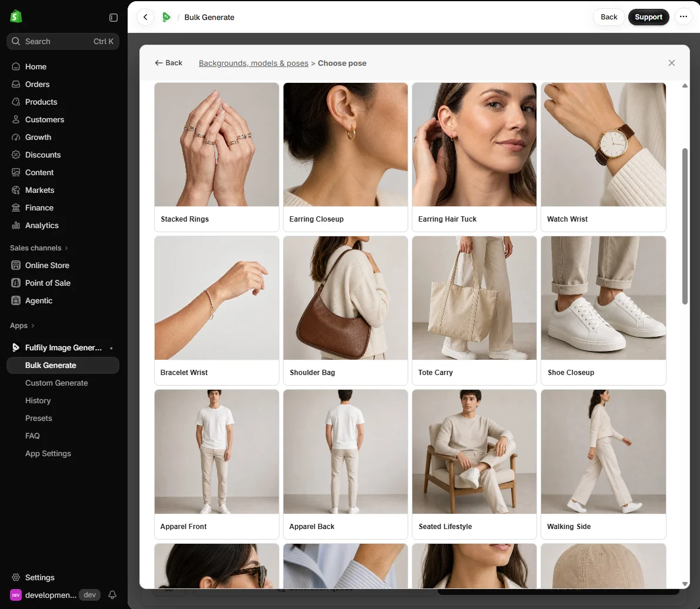This screenshot has height=609, width=700.
Task: Open the Growth gauge icon
Action: [x=16, y=137]
